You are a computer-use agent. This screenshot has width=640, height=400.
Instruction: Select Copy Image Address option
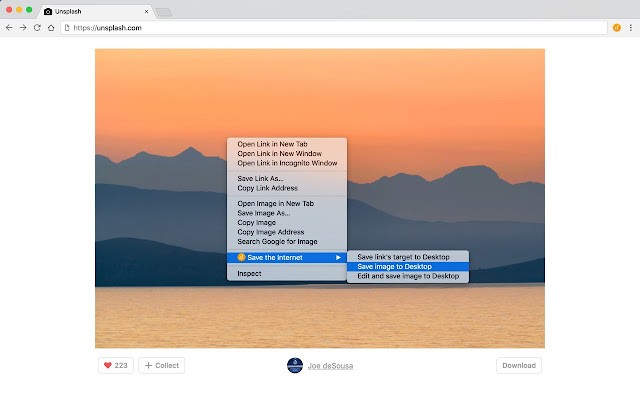tap(270, 232)
